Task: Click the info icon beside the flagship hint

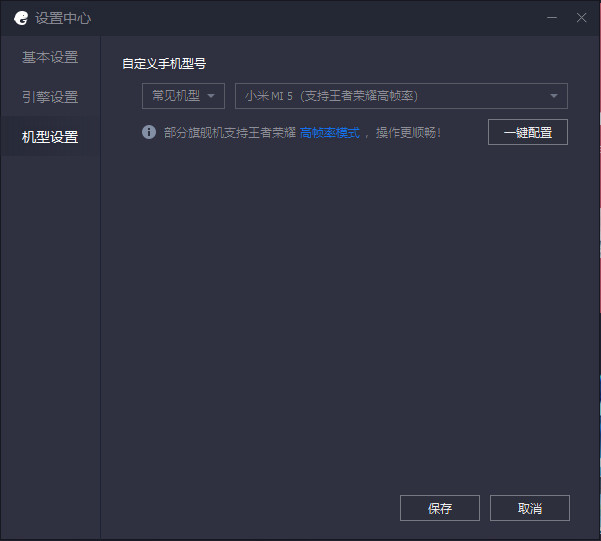Action: click(149, 132)
